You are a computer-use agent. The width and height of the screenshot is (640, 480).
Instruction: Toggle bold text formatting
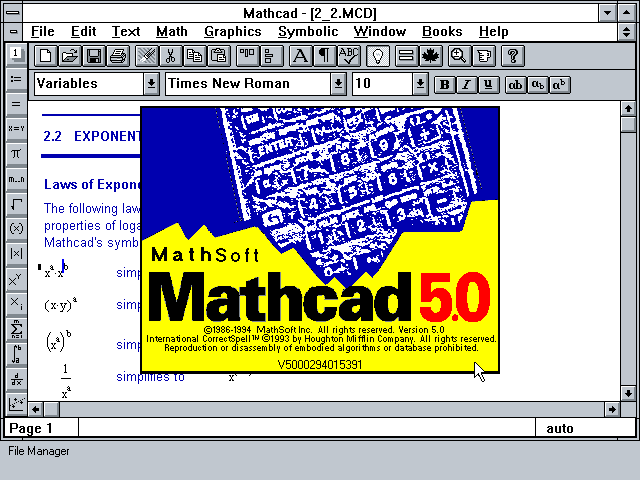click(x=445, y=84)
